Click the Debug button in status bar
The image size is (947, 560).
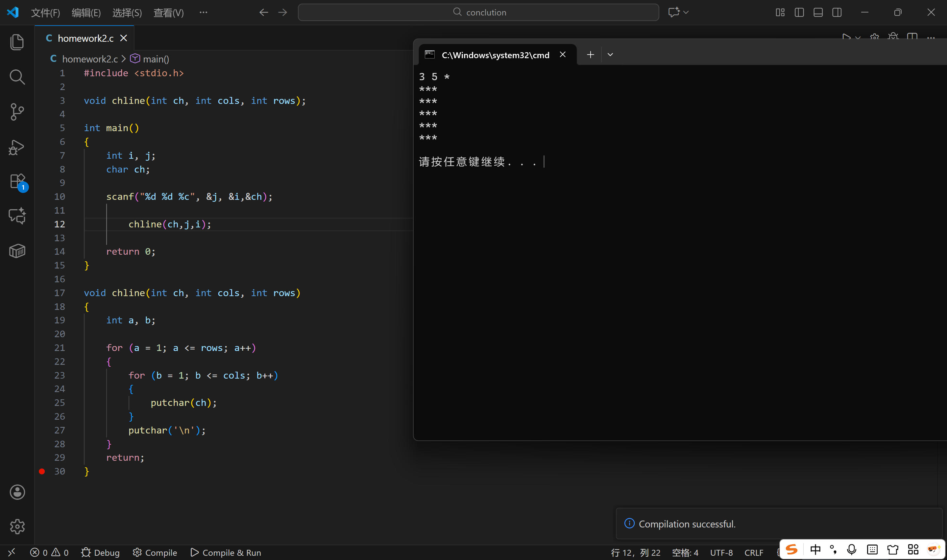(100, 553)
